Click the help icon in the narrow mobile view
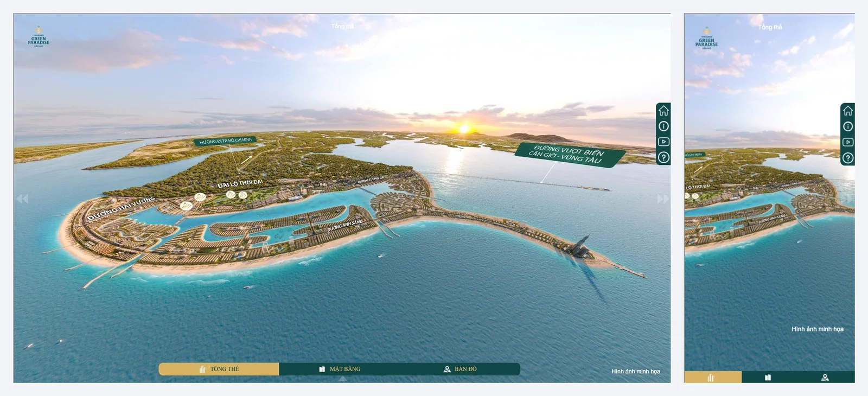Viewport: 868px width, 396px height. click(847, 158)
